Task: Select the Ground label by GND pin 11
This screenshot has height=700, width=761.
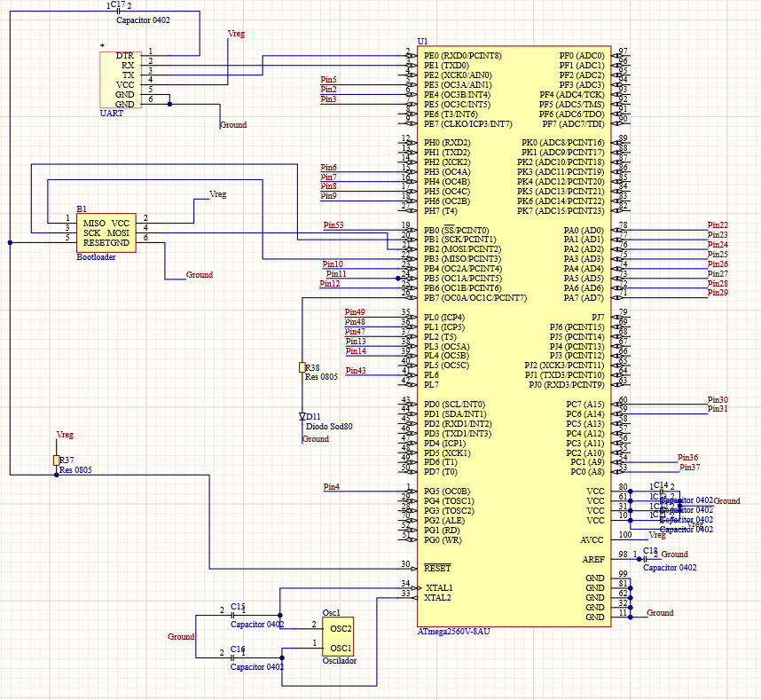Action: click(660, 613)
